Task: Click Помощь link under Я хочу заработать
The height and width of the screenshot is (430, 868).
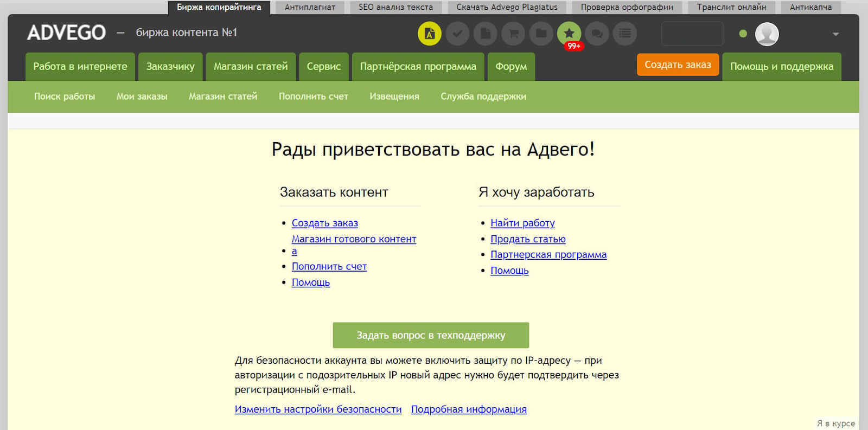Action: pyautogui.click(x=509, y=271)
